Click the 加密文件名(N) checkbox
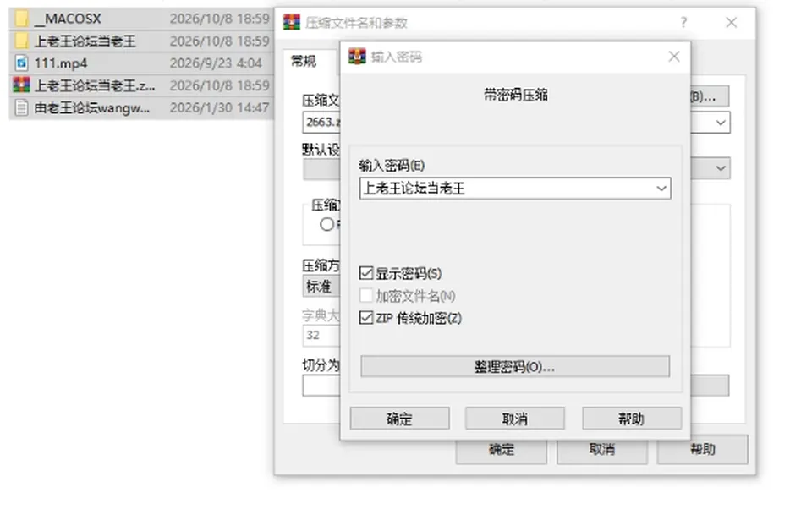 (366, 296)
